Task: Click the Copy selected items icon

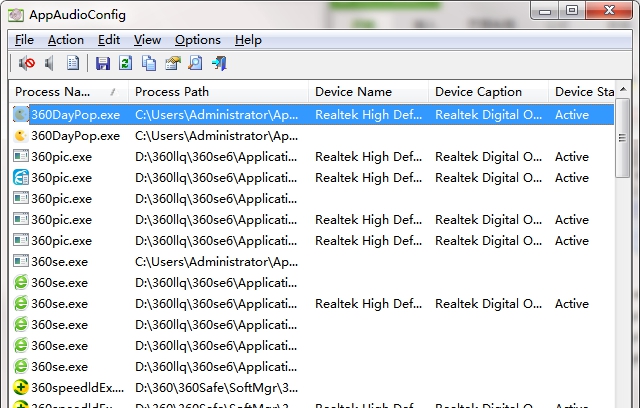Action: coord(149,64)
